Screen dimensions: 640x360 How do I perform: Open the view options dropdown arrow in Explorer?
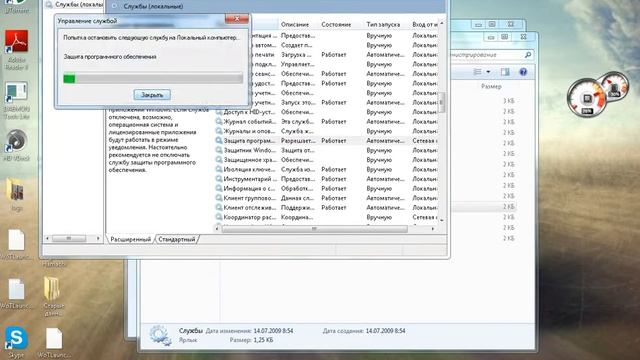tap(488, 72)
